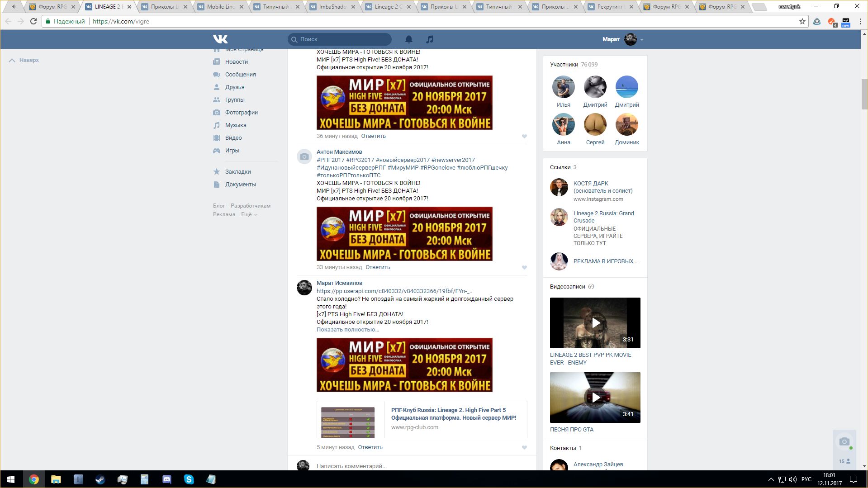This screenshot has height=488, width=868.
Task: Open Сообщения in the left menu
Action: [x=240, y=75]
